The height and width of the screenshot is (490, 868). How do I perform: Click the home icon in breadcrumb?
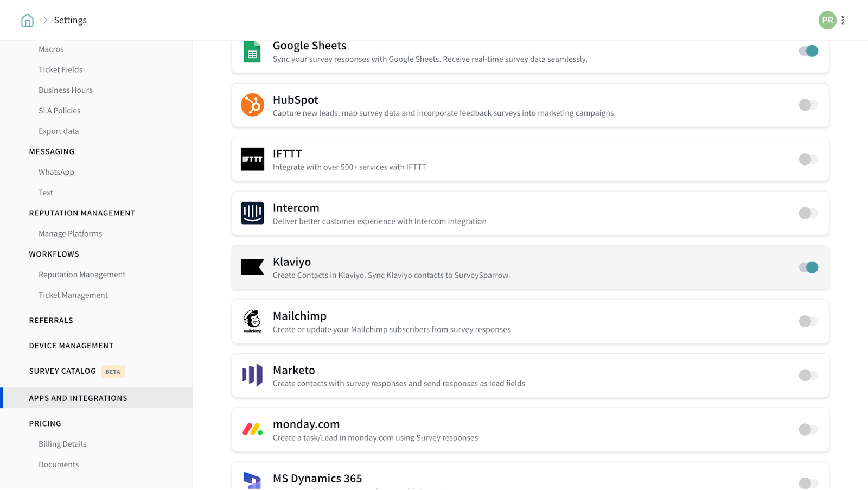[x=27, y=21]
